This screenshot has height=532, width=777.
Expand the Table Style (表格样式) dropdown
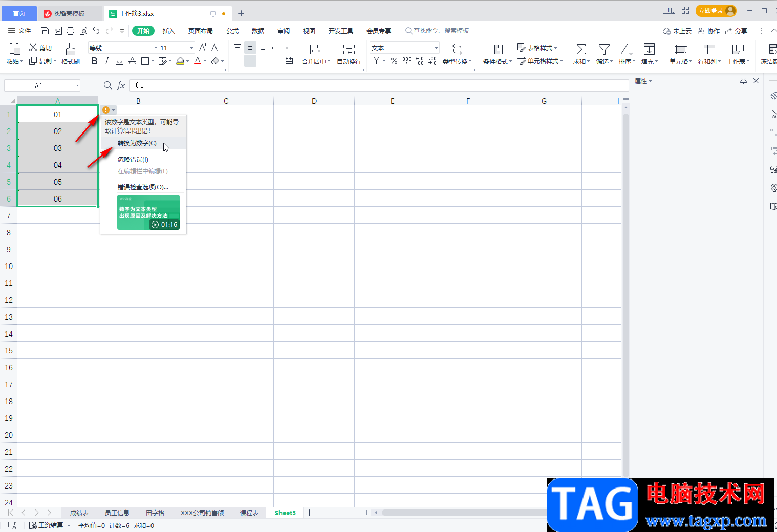click(x=556, y=48)
